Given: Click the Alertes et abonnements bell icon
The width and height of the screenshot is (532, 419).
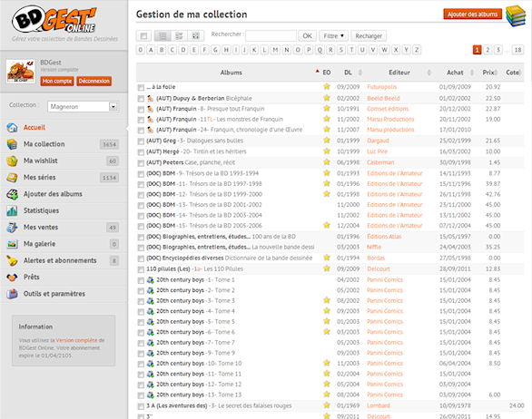Looking at the screenshot, I should 12,260.
